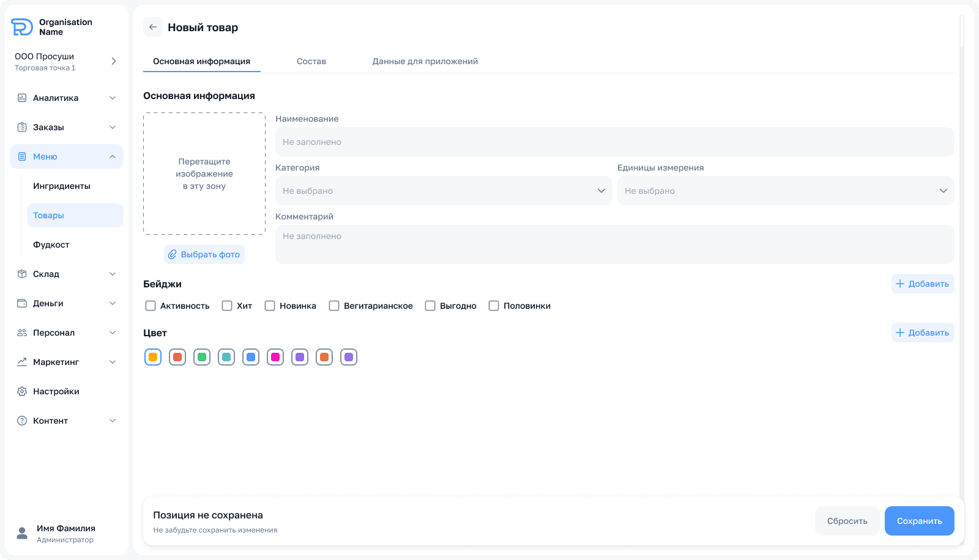Open the Данные для приложений tab
This screenshot has height=560, width=979.
pyautogui.click(x=425, y=61)
